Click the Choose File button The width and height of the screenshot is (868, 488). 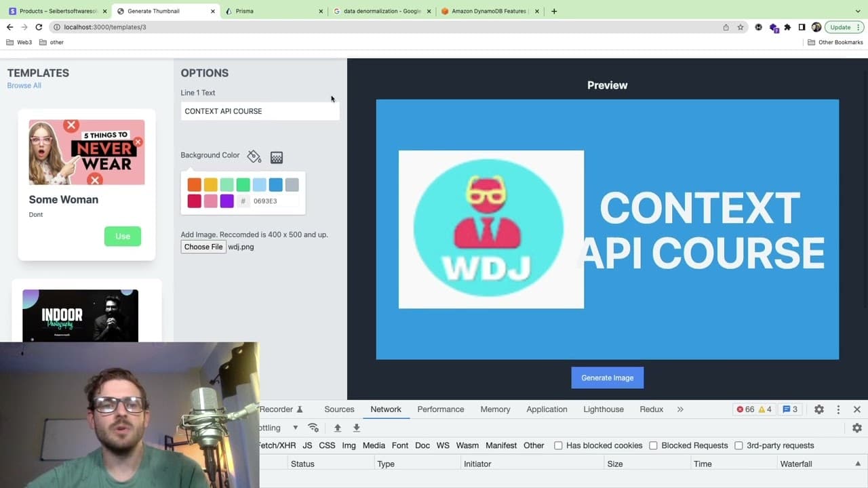point(203,247)
